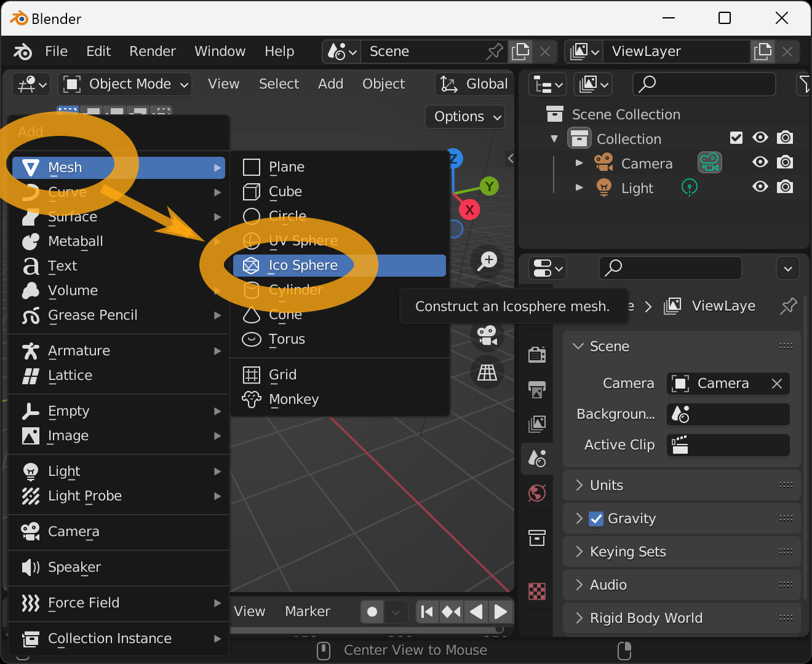Open the Scene properties tab

[x=537, y=458]
